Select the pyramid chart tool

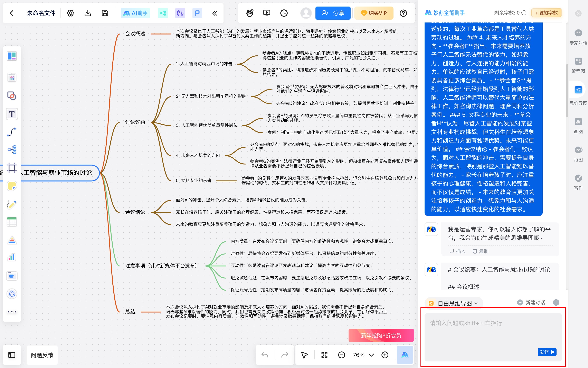pos(12,240)
